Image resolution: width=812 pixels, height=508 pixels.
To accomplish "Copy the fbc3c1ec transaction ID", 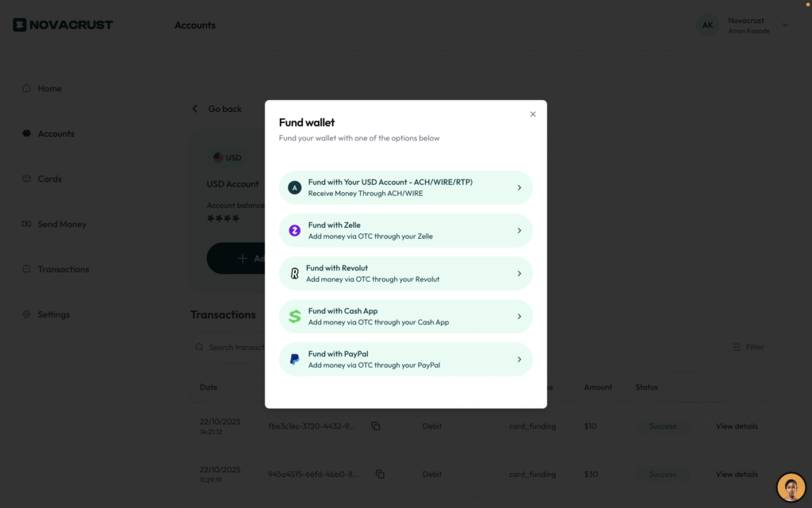I will [x=376, y=425].
